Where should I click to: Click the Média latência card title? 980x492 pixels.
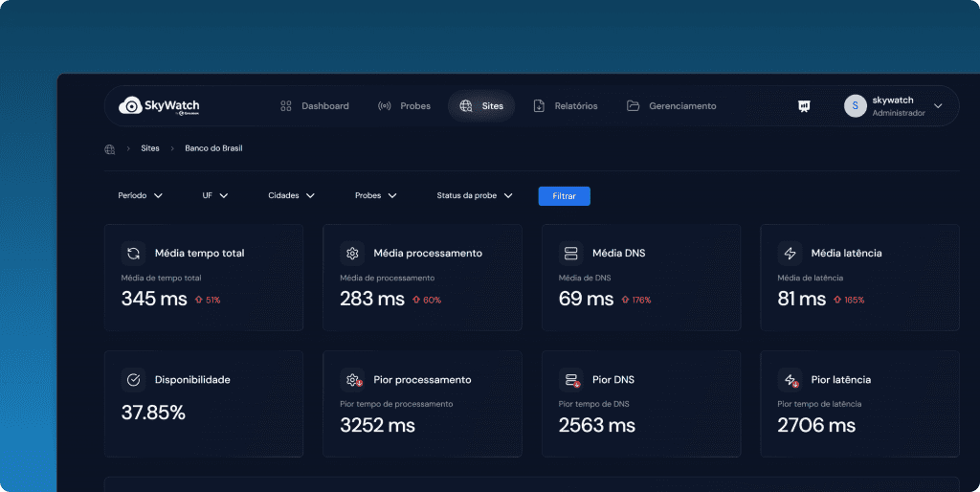pyautogui.click(x=846, y=254)
